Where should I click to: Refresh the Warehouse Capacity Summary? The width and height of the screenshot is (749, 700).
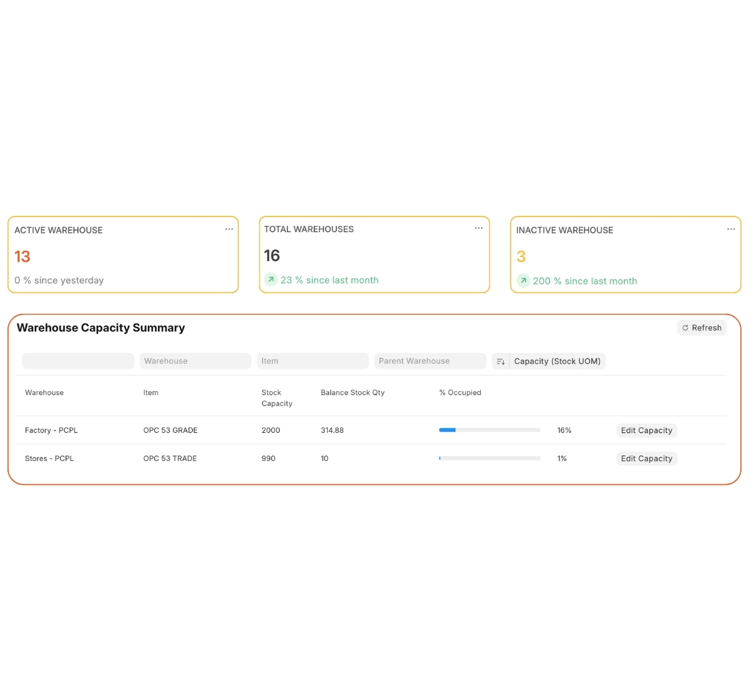(x=702, y=328)
